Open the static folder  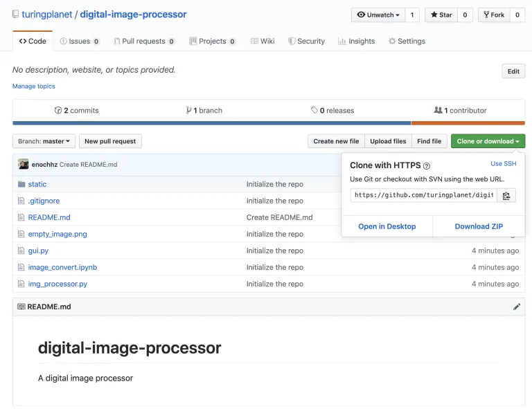tap(37, 184)
